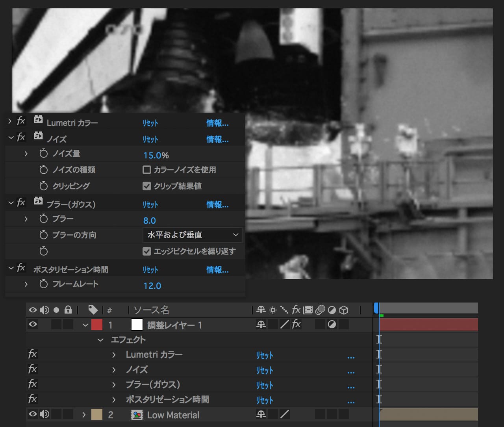Click the stopwatch icon for ブラーの方向
Screen dimensions: 504x427
(44, 235)
